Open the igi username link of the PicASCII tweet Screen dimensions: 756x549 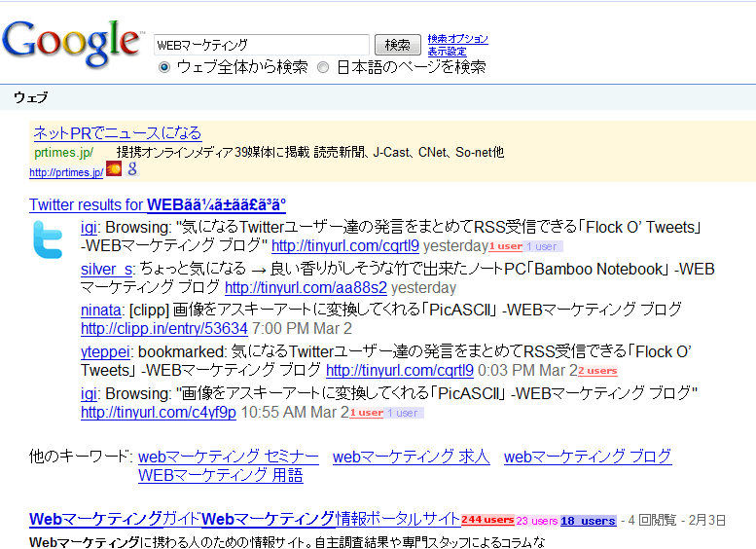(x=89, y=393)
